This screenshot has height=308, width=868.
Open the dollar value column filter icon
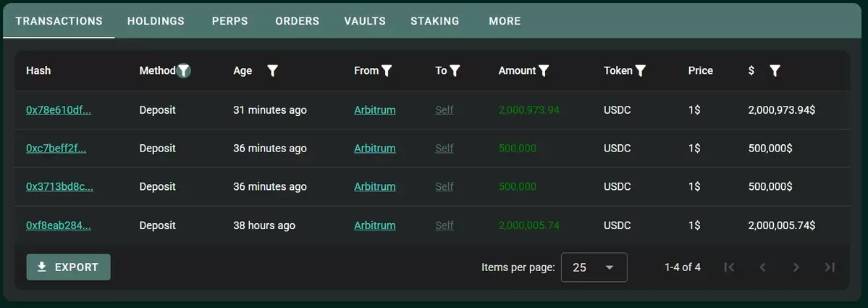pos(775,71)
